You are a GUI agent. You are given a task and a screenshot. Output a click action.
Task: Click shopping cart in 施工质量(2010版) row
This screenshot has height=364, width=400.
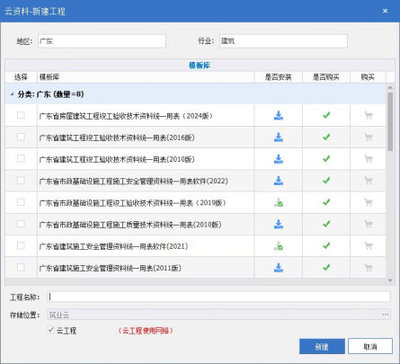(x=368, y=224)
